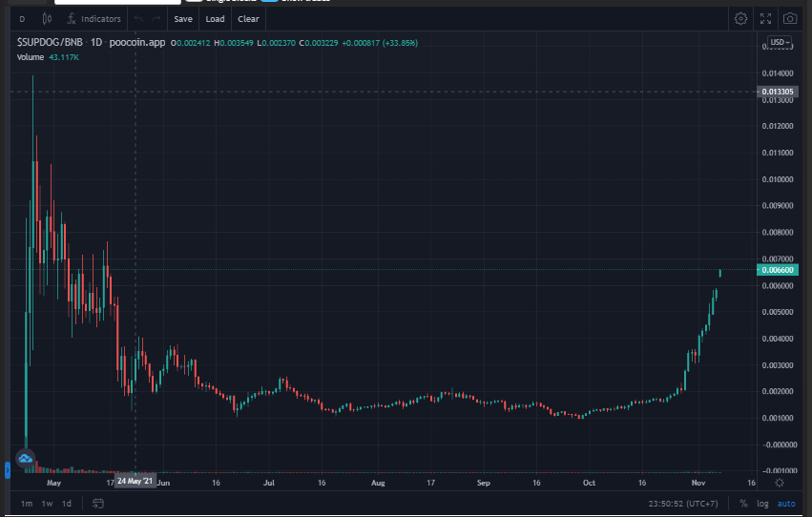The image size is (812, 517).
Task: Toggle auto scale mode
Action: point(786,504)
